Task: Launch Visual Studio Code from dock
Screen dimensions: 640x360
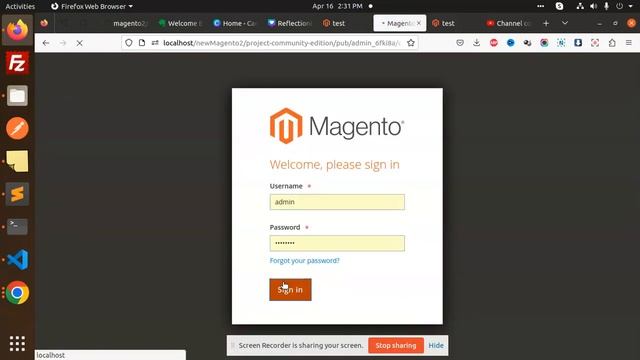Action: point(17,260)
